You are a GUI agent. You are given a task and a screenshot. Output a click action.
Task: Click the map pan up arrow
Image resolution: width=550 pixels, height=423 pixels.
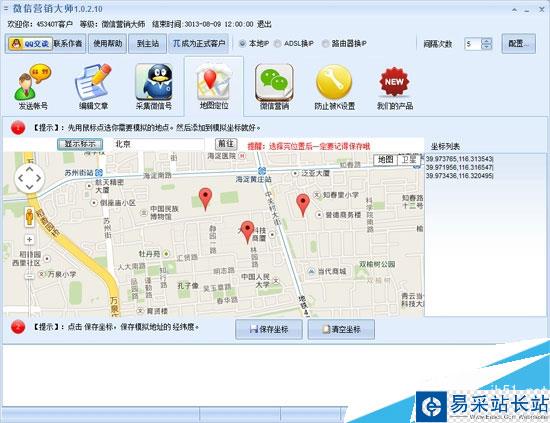tap(29, 169)
